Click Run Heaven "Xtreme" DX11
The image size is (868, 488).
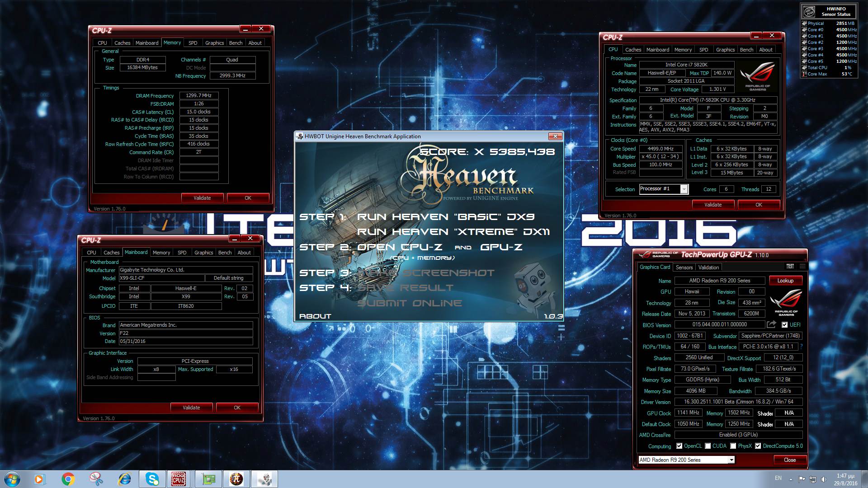453,232
